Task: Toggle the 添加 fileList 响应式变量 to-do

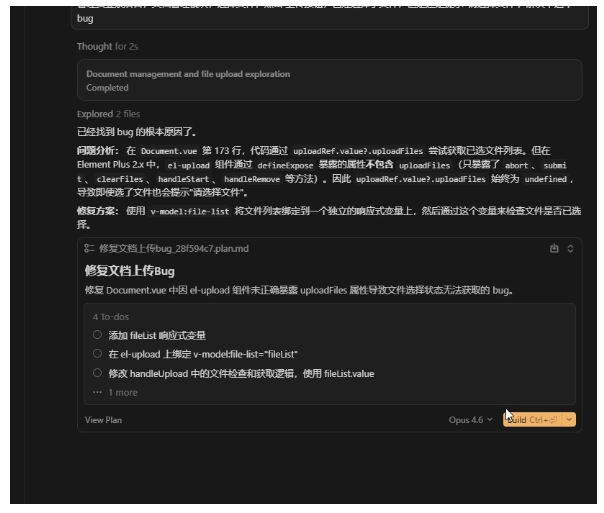Action: pos(97,335)
